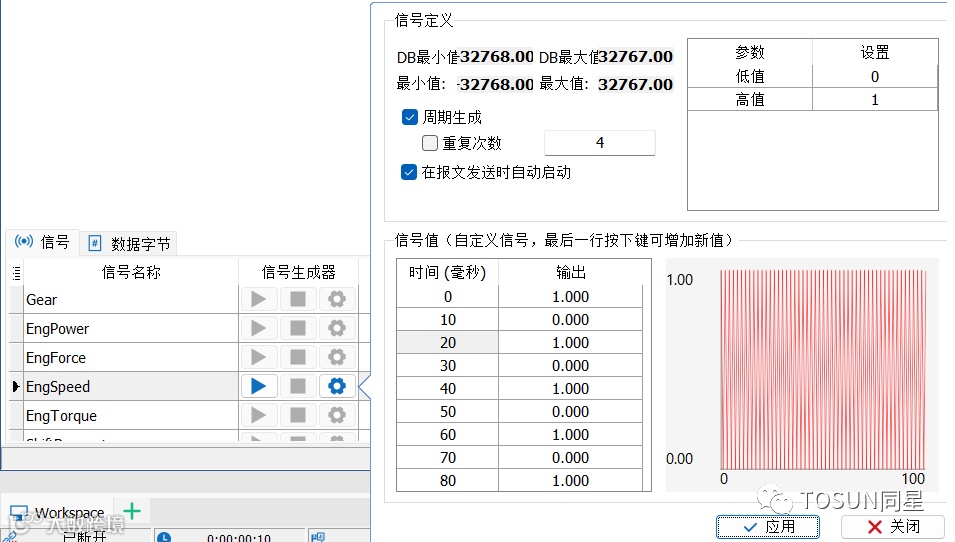
Task: Enable the 重复次数 checkbox
Action: click(x=430, y=143)
